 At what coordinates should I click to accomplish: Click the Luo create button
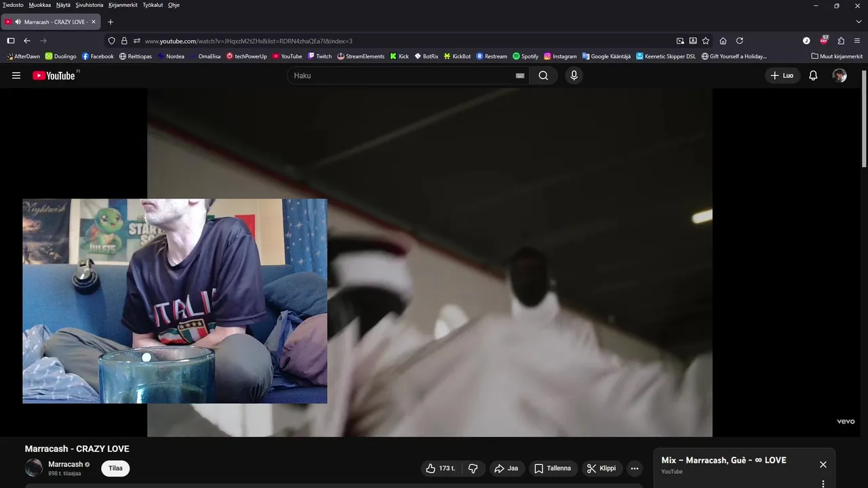pos(782,75)
